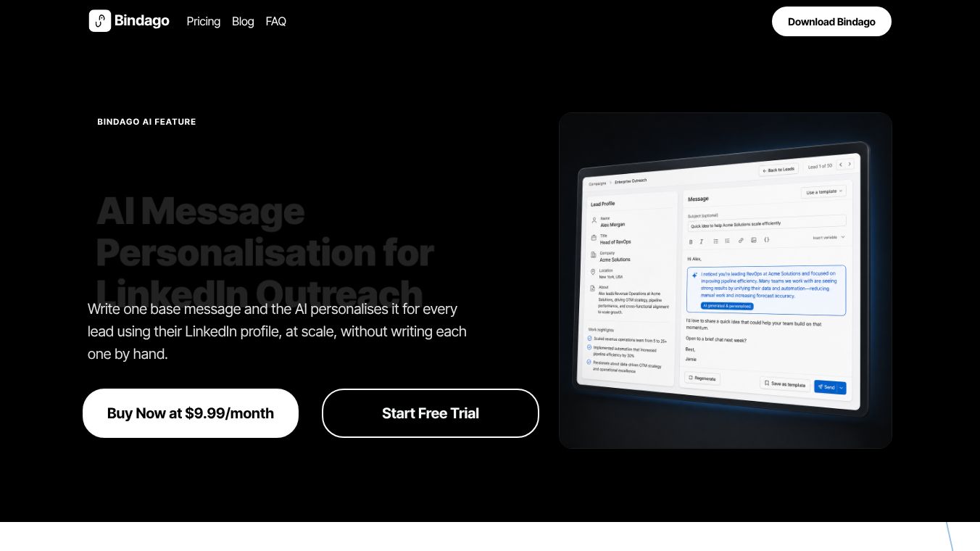Click the Regenerate button in the preview
Viewport: 980px width, 551px height.
coord(702,378)
